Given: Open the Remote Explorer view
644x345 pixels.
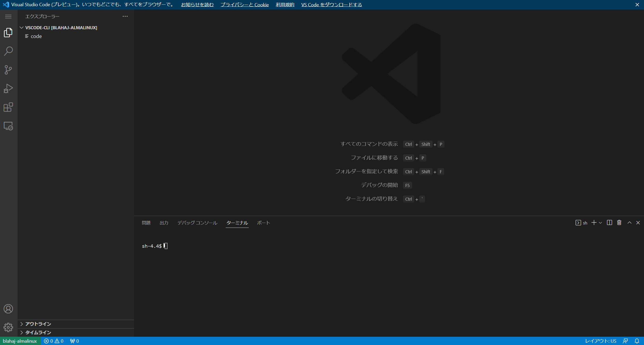Looking at the screenshot, I should [8, 126].
